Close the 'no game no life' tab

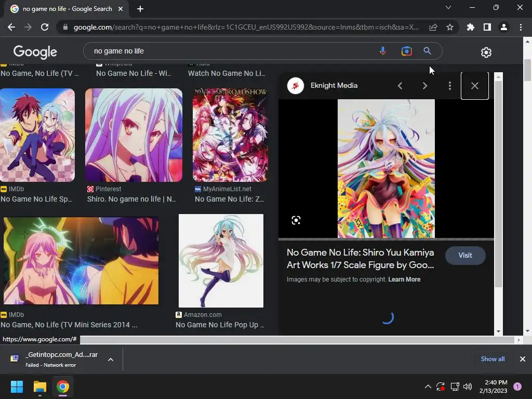point(121,9)
